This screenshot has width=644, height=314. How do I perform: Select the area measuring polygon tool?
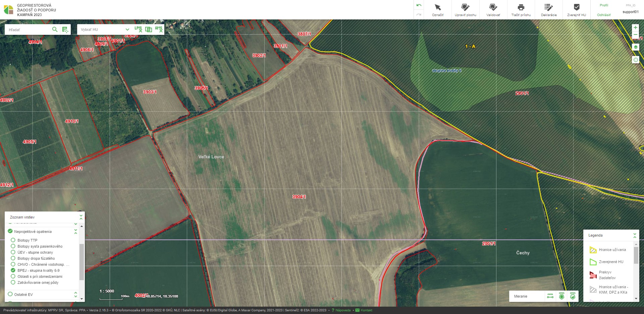pyautogui.click(x=561, y=296)
